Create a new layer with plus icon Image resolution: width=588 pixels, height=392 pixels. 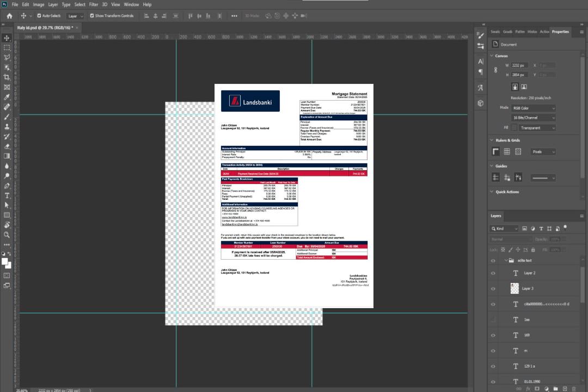coord(565,389)
